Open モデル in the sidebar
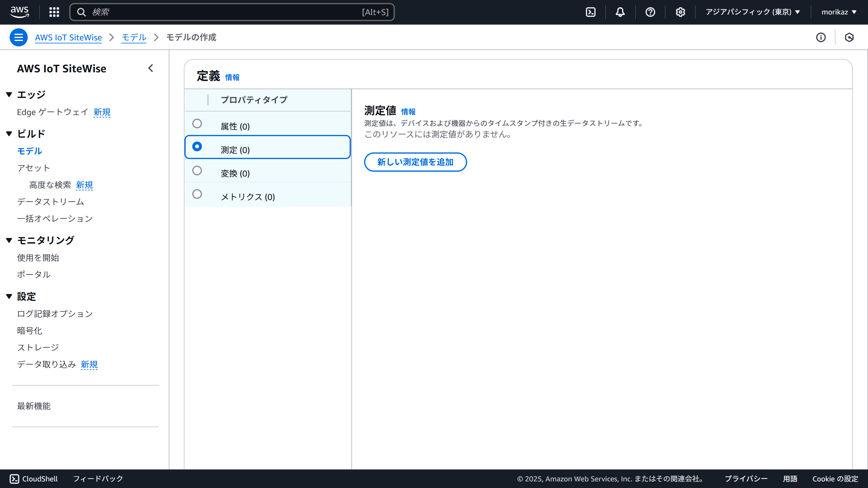The image size is (868, 488). 30,151
